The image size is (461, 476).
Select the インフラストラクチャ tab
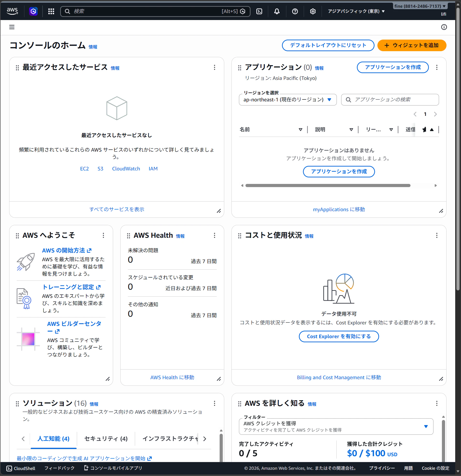point(170,439)
